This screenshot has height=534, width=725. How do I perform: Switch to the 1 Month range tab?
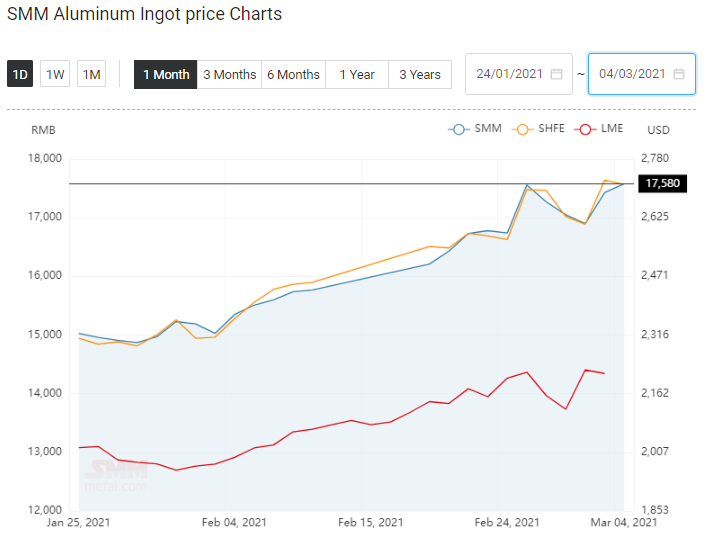166,74
